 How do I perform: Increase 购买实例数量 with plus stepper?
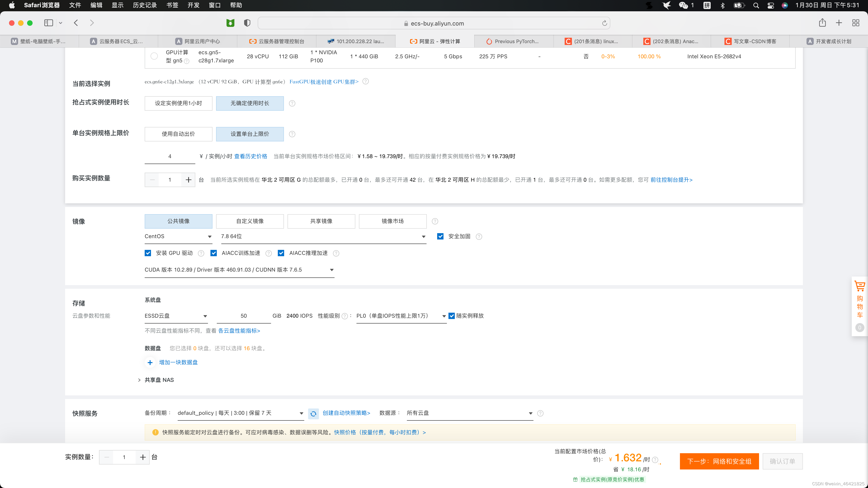coord(188,180)
